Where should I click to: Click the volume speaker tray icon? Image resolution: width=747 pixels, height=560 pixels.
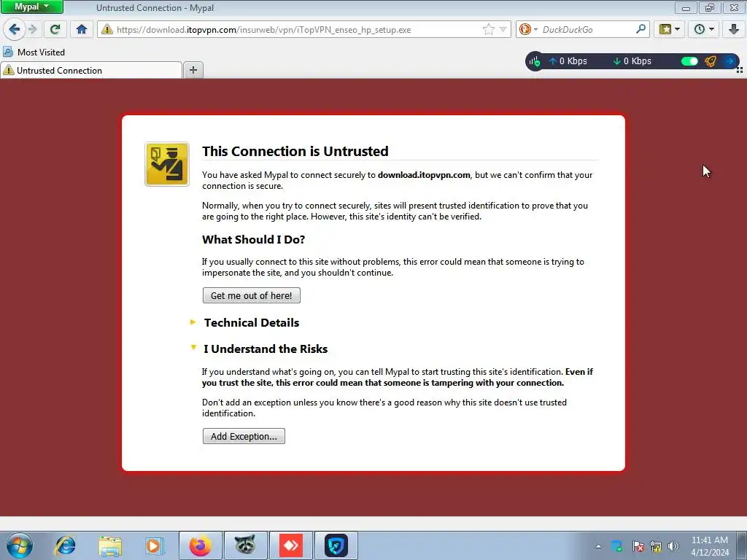(673, 546)
